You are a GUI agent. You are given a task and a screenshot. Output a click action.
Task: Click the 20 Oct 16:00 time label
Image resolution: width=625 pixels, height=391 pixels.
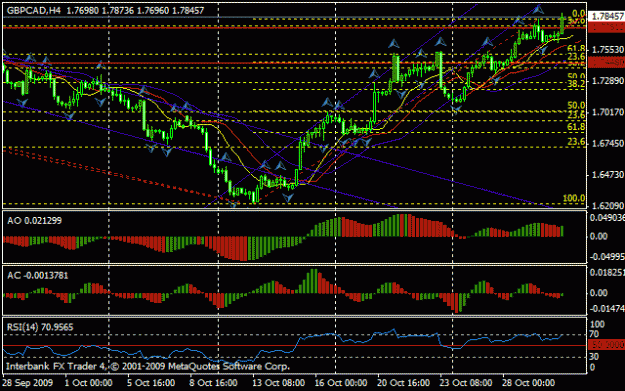coord(404,383)
